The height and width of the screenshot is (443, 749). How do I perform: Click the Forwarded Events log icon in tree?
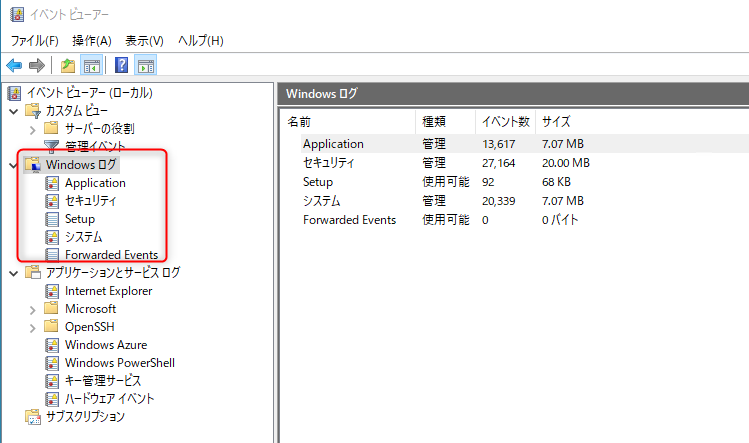(x=52, y=255)
